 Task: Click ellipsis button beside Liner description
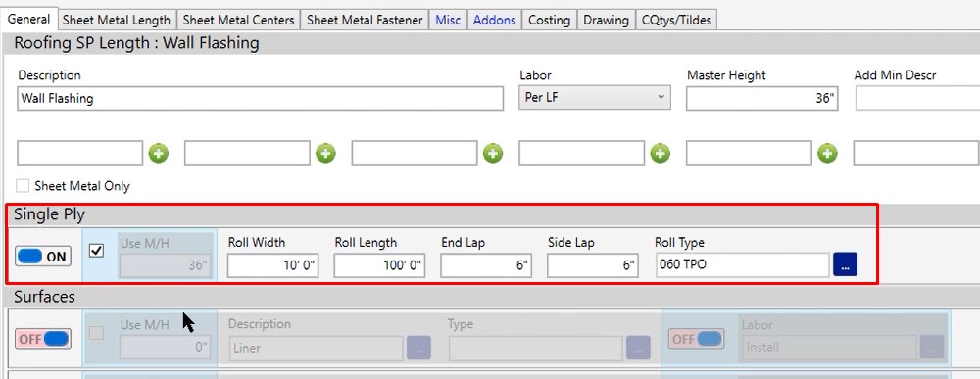pyautogui.click(x=418, y=348)
